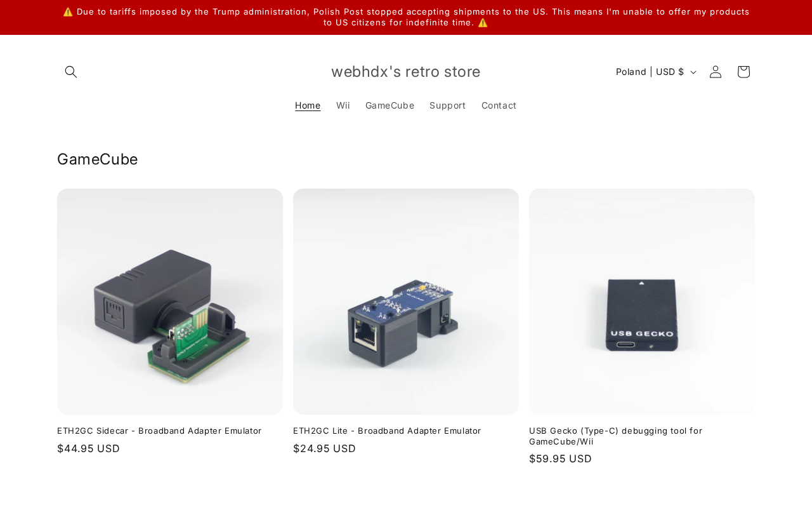Expand the Poland | USD $ currency selector
Viewport: 812px width, 508px height.
point(656,72)
